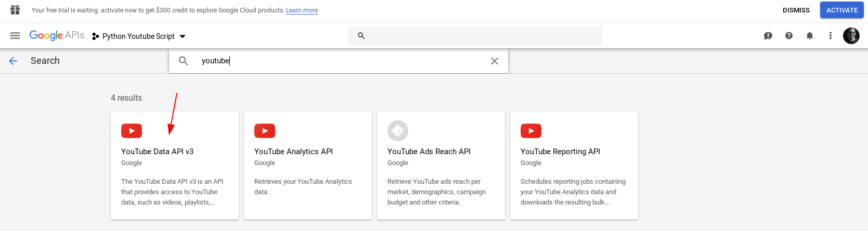Click the YouTube Ads Reach API gray icon
The image size is (868, 231).
click(398, 131)
